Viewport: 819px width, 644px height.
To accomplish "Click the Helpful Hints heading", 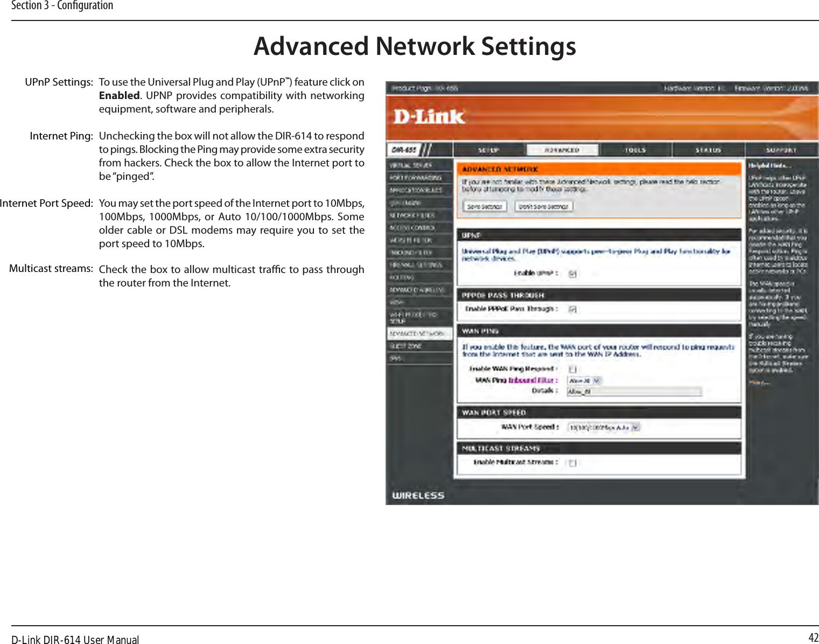I will coord(770,165).
